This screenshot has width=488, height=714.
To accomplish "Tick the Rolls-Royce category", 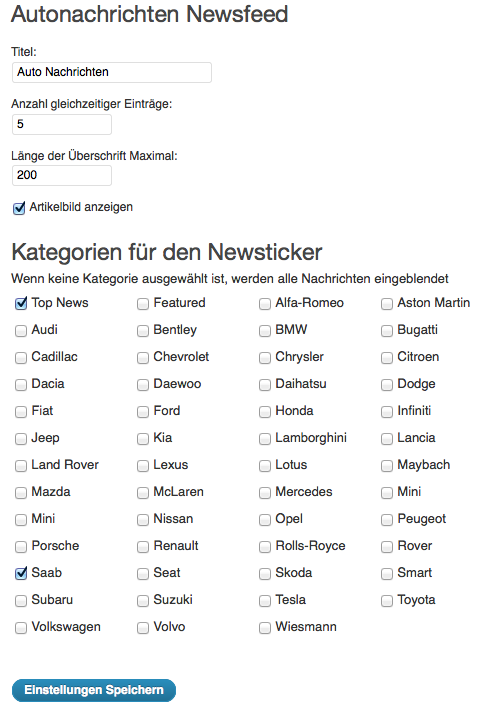I will tap(265, 547).
